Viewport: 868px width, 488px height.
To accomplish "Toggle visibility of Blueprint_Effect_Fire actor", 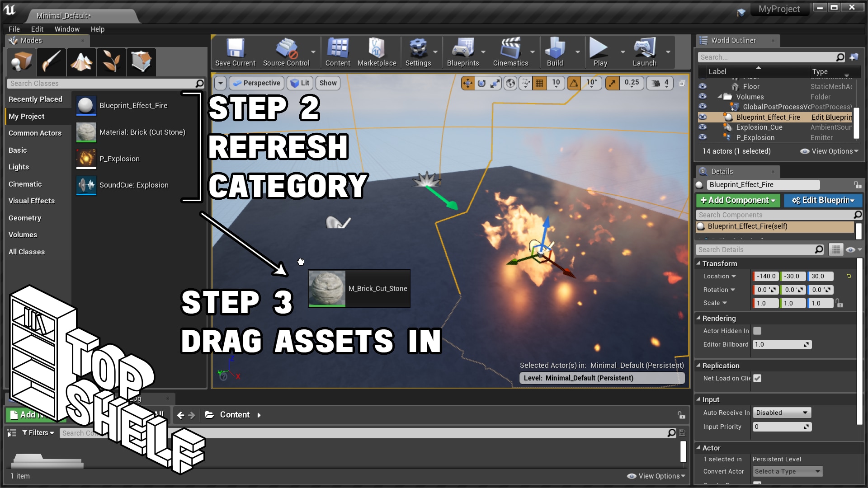I will point(703,117).
